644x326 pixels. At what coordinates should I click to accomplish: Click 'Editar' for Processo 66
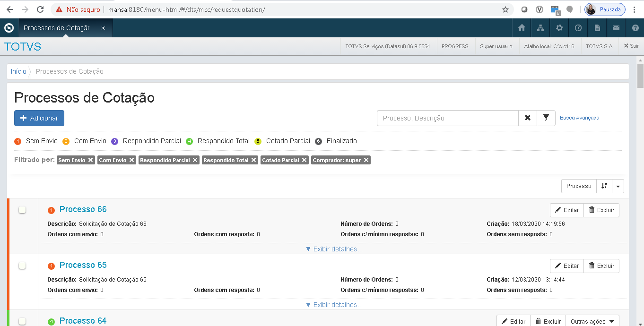[567, 210]
